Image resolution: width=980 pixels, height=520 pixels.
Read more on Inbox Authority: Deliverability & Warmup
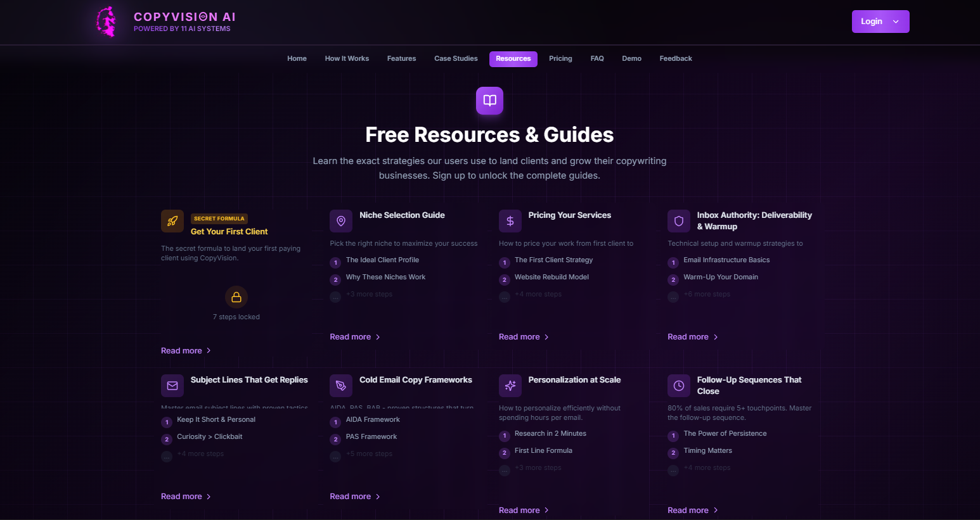click(693, 337)
